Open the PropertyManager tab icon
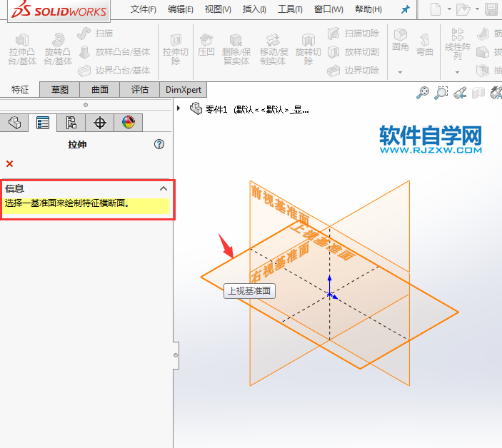The height and width of the screenshot is (448, 502). (43, 123)
